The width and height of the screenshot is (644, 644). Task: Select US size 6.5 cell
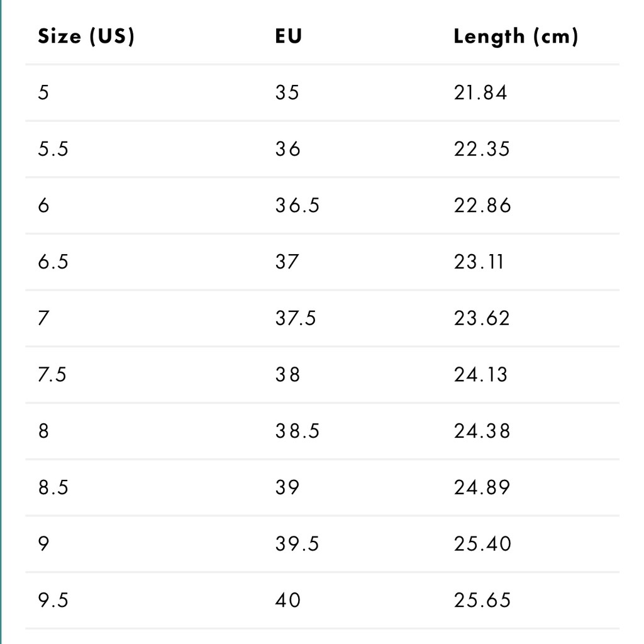coord(53,262)
